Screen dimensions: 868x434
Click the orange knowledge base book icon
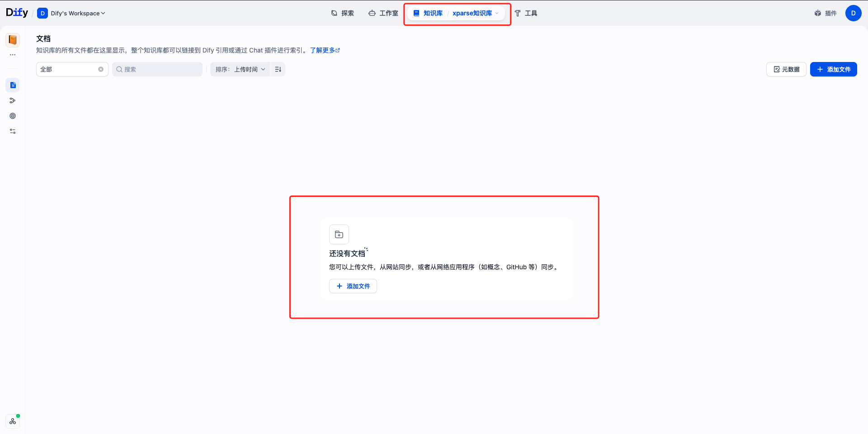pyautogui.click(x=13, y=40)
